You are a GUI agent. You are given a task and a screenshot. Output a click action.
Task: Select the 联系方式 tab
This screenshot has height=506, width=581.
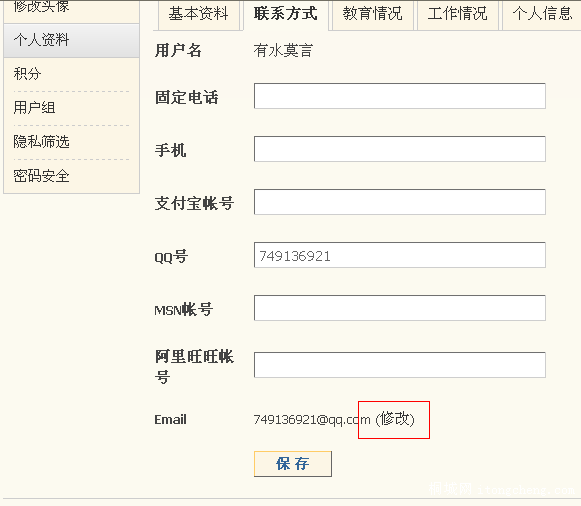pyautogui.click(x=286, y=14)
